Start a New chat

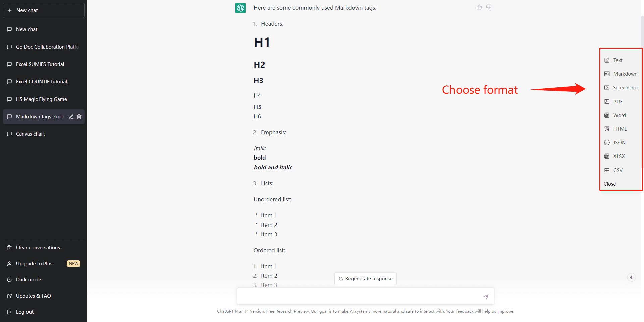(43, 10)
